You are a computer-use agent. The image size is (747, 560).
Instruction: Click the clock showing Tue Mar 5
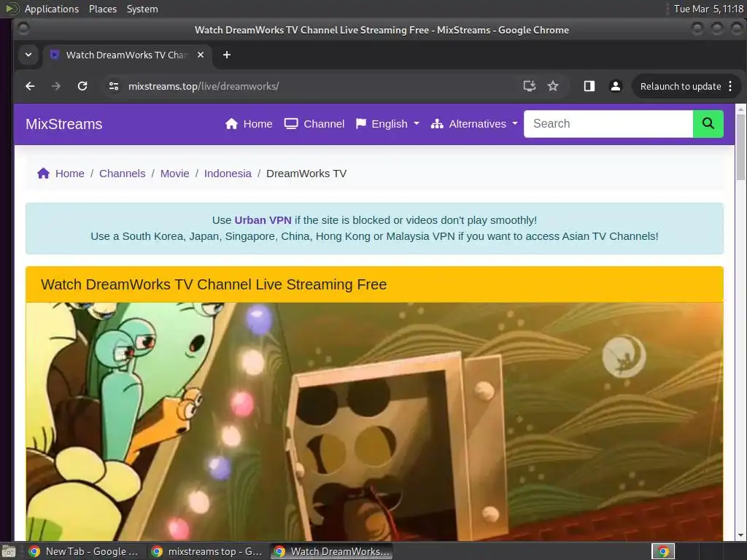click(708, 9)
